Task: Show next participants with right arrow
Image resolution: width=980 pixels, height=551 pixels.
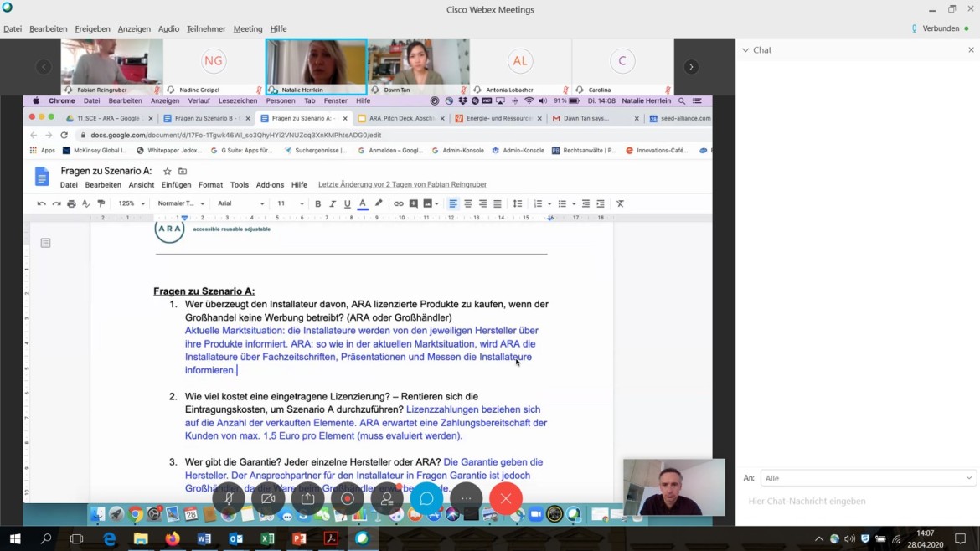Action: 691,67
